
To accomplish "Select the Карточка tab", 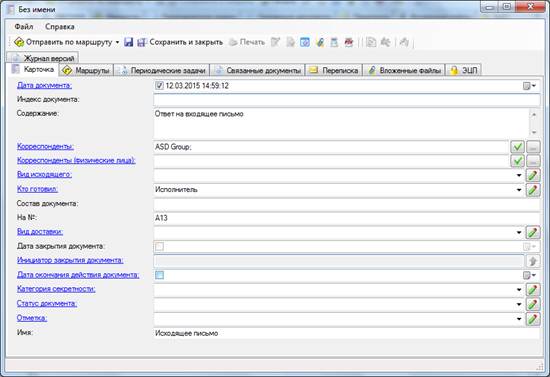I will (x=33, y=69).
